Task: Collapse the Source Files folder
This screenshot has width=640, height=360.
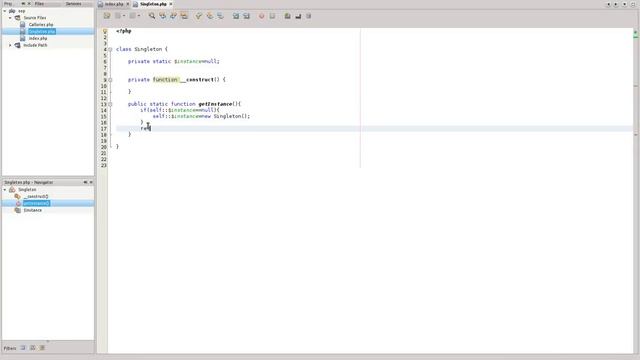Action: [10, 18]
